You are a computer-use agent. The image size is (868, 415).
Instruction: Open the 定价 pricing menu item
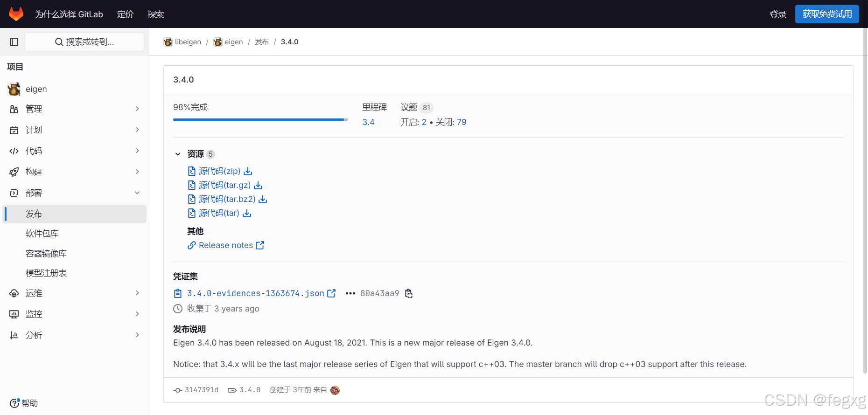point(125,14)
